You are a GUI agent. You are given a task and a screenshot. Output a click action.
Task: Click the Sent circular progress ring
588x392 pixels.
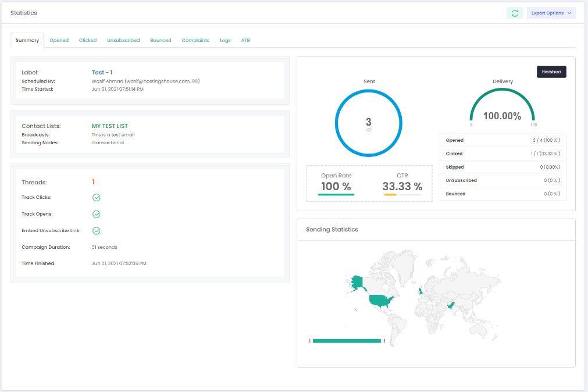pos(369,123)
